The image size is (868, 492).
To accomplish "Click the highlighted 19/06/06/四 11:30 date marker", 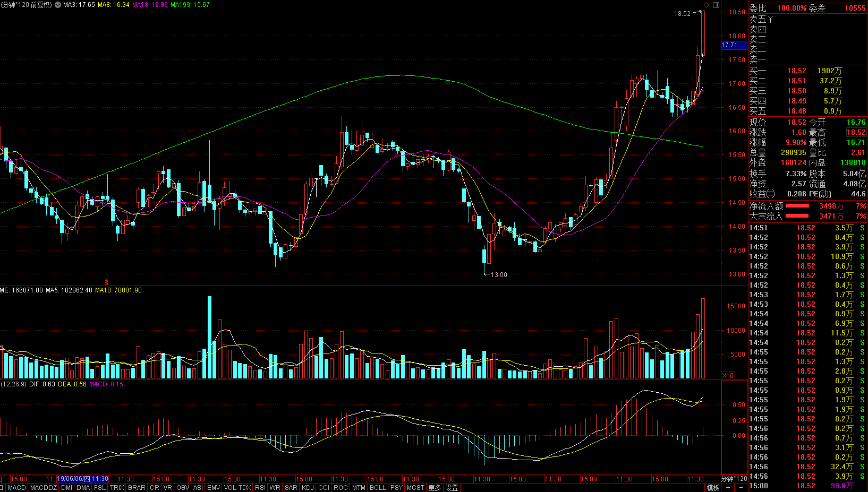I will pos(82,479).
